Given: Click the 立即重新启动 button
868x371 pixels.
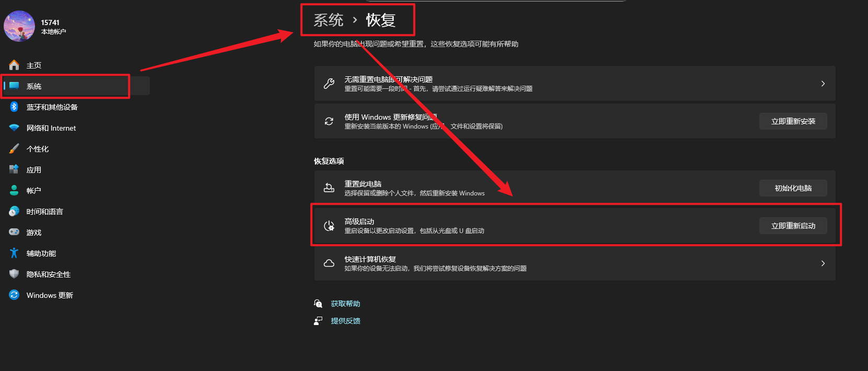Looking at the screenshot, I should [793, 226].
